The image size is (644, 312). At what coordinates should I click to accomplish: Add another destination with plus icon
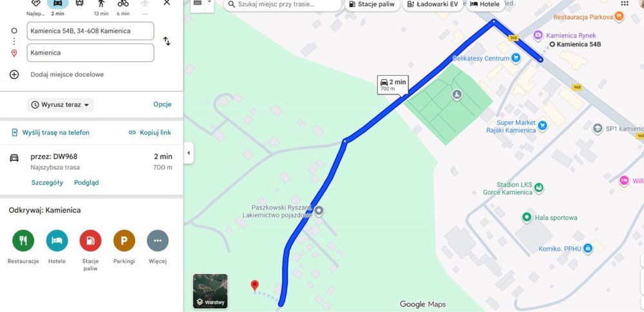point(14,75)
